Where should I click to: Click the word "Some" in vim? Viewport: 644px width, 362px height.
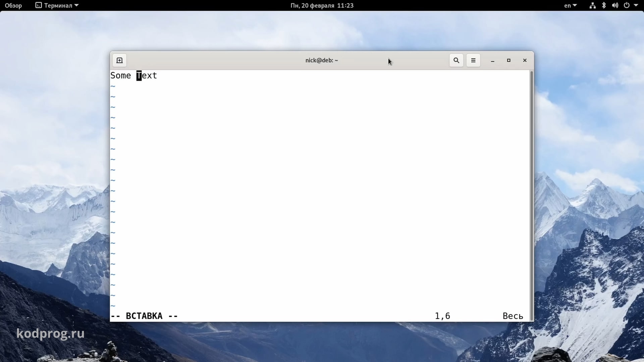(x=121, y=76)
